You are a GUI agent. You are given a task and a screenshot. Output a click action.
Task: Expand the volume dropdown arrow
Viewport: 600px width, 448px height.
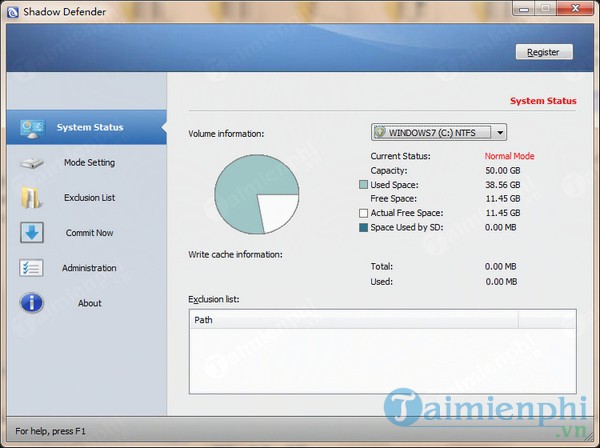pyautogui.click(x=499, y=132)
